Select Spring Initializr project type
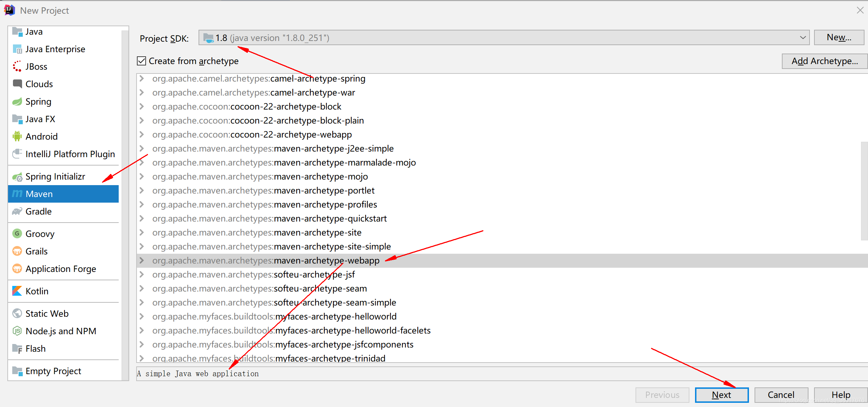 point(63,177)
